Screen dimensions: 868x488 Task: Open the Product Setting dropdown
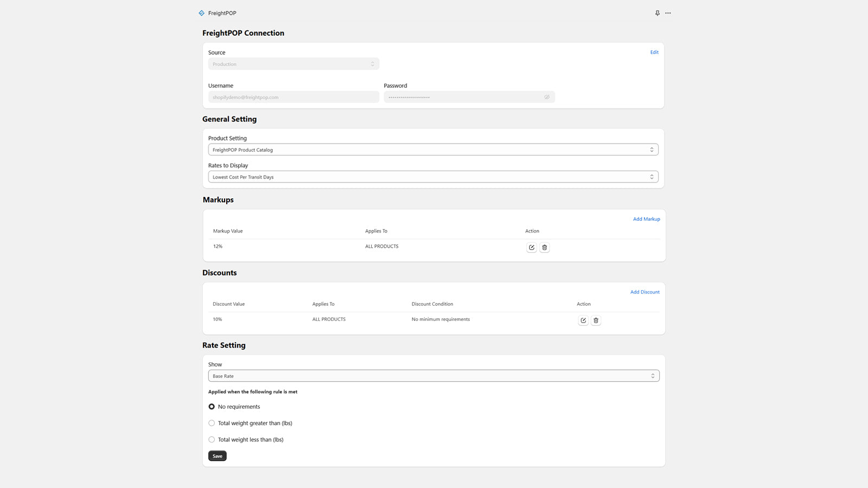click(x=433, y=150)
